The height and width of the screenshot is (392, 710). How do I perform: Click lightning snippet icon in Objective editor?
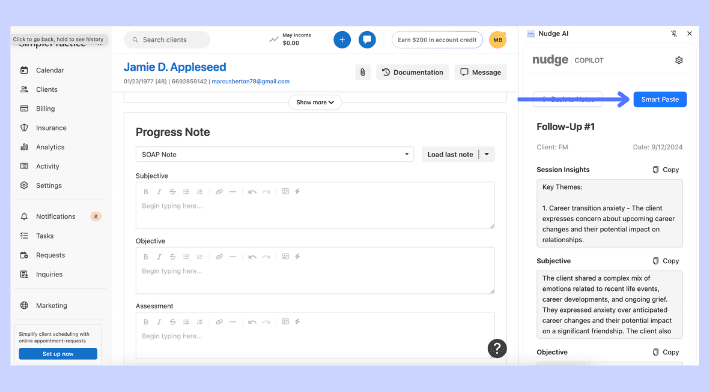(297, 256)
